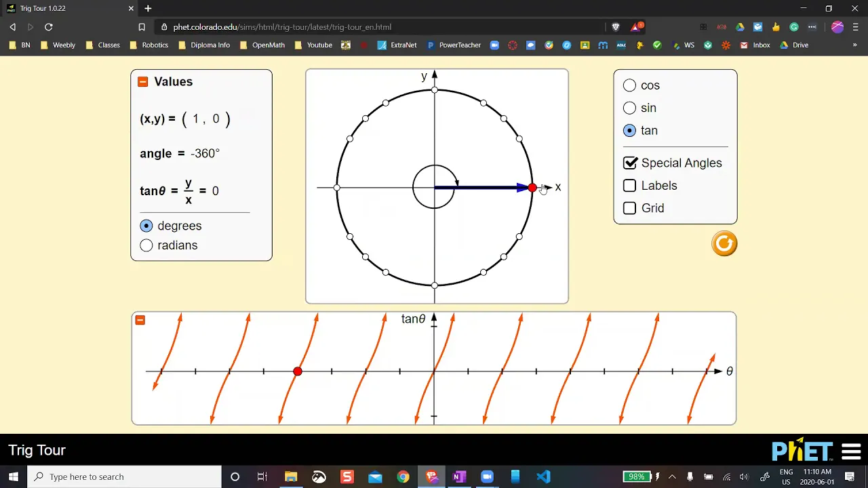Open the Classes bookmarks folder
The image size is (868, 488).
[x=103, y=45]
